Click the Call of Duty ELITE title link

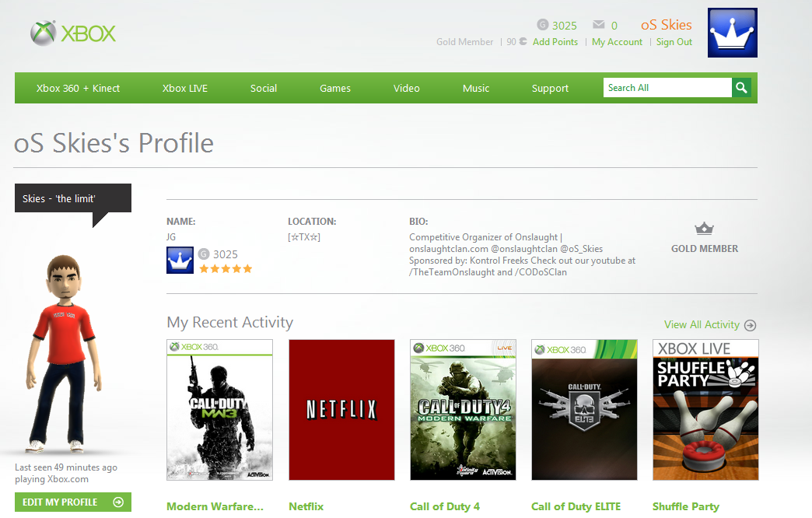tap(576, 506)
